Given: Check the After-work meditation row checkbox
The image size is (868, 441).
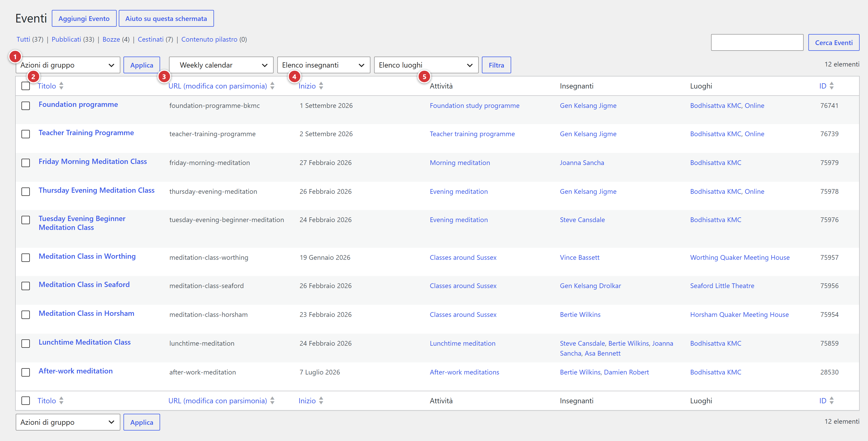Looking at the screenshot, I should [26, 372].
